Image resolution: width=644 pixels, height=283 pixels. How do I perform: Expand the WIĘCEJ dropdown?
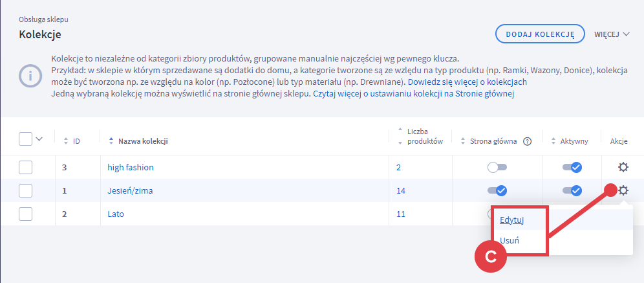tap(612, 34)
